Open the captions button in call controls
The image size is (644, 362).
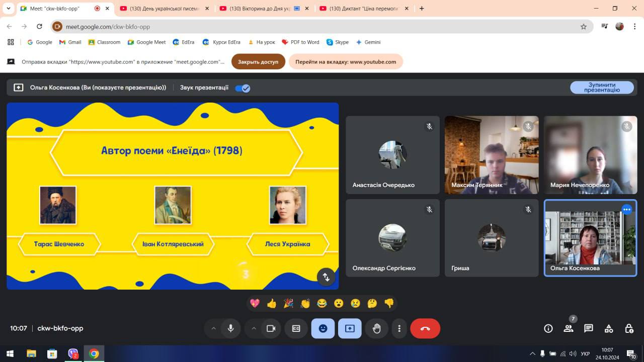(296, 328)
